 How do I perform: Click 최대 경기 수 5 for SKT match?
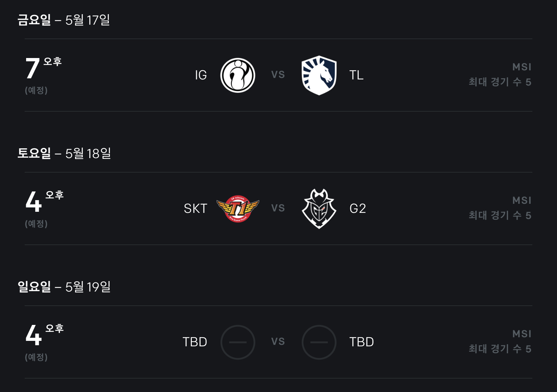pos(500,215)
